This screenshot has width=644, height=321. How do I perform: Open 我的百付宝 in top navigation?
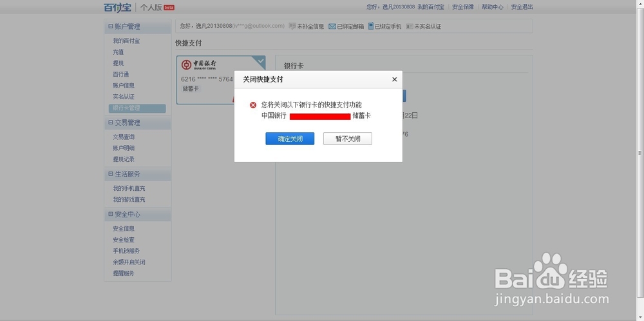click(431, 7)
